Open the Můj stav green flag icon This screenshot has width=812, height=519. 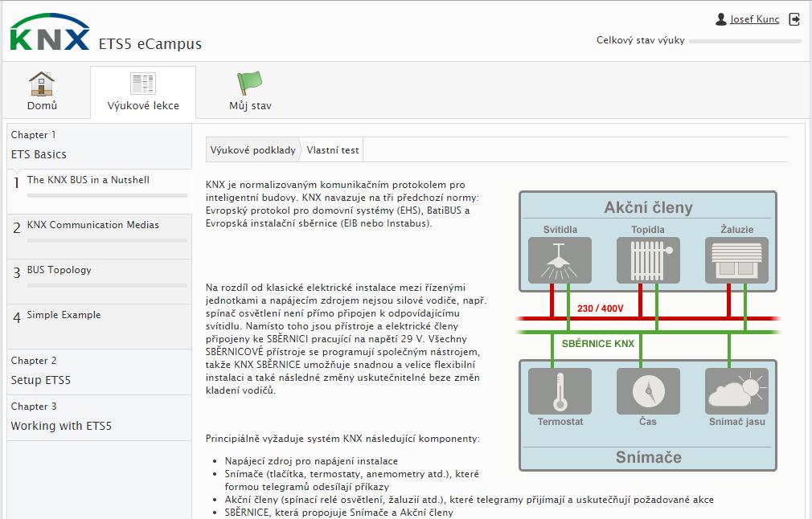click(x=249, y=83)
